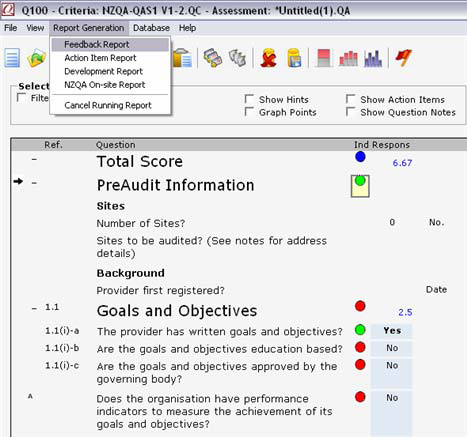Image resolution: width=467 pixels, height=437 pixels.
Task: Click the Question column header
Action: [116, 145]
